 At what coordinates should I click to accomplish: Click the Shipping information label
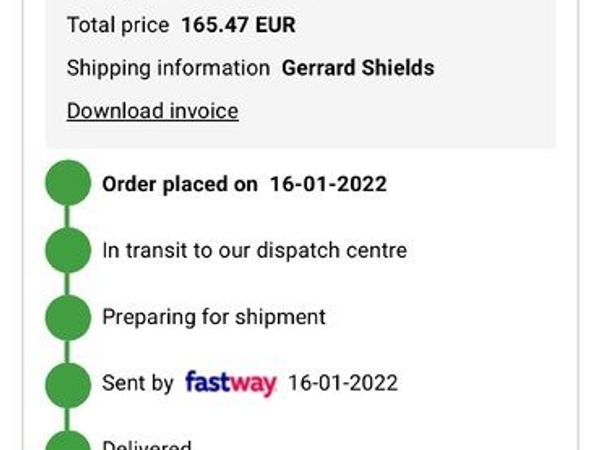tap(168, 68)
